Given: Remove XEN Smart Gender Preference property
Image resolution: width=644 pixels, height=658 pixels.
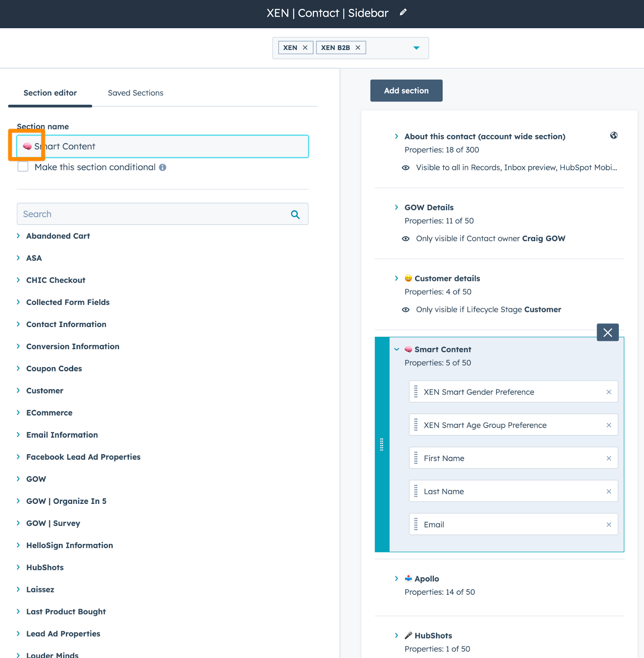Looking at the screenshot, I should pos(609,392).
